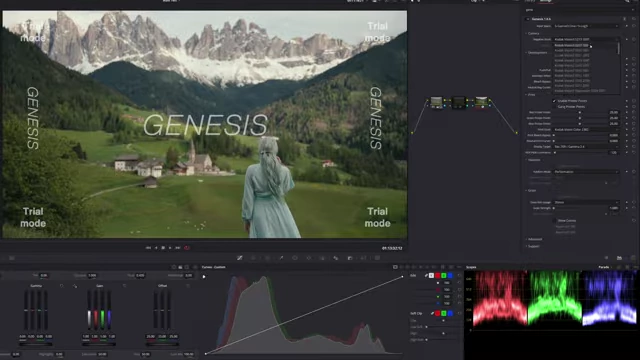Reset the curve Edit intensity controls
The width and height of the screenshot is (640, 360).
pyautogui.click(x=459, y=276)
